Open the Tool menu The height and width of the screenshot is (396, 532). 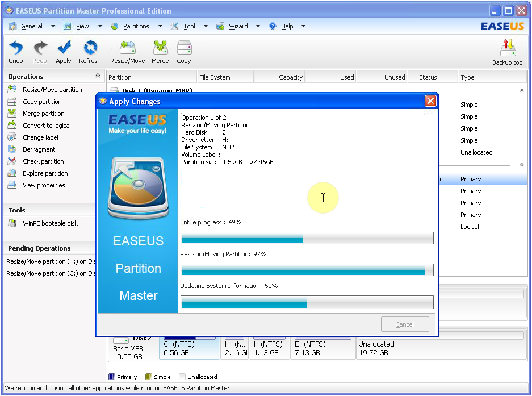189,26
